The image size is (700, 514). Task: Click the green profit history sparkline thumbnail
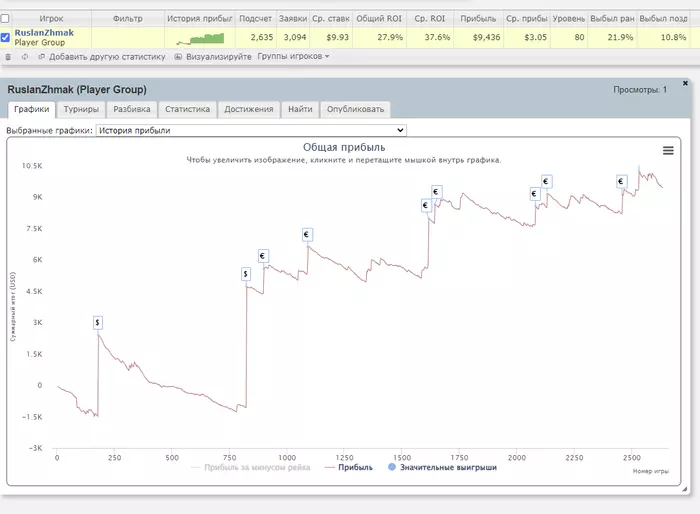tap(200, 38)
